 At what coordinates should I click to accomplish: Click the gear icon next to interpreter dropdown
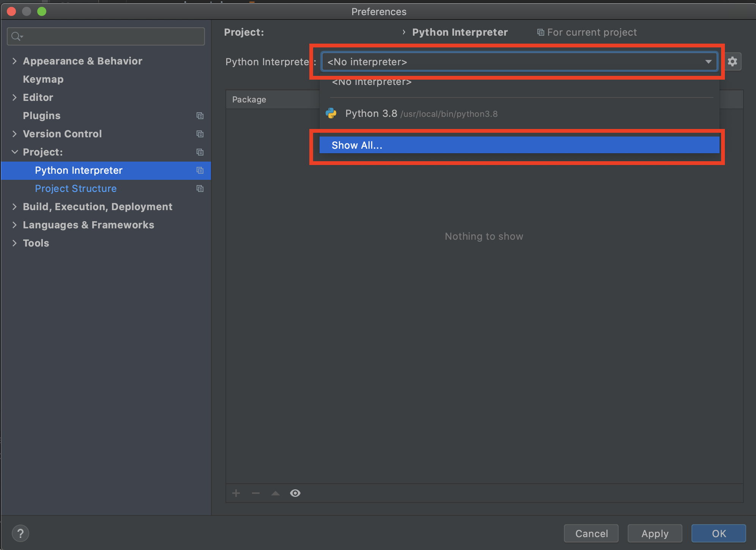click(732, 61)
